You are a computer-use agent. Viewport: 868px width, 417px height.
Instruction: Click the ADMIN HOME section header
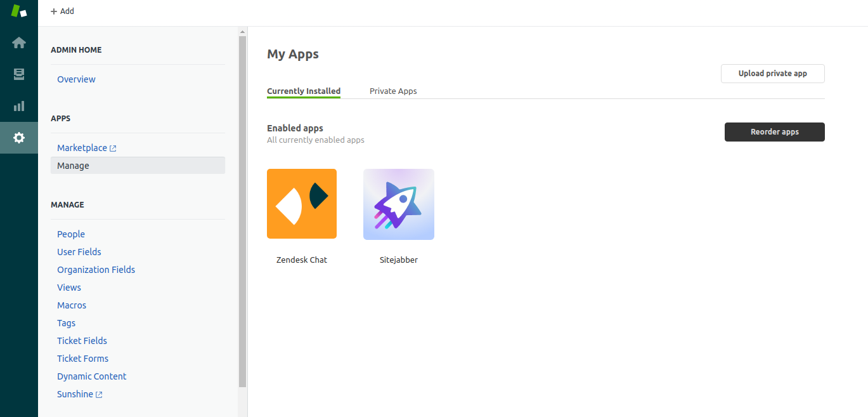(76, 50)
